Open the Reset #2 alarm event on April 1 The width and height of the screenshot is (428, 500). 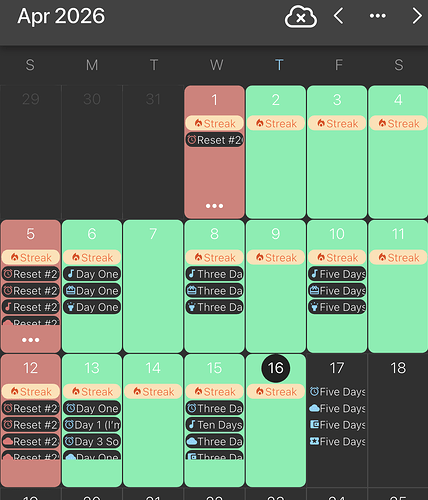tap(214, 140)
